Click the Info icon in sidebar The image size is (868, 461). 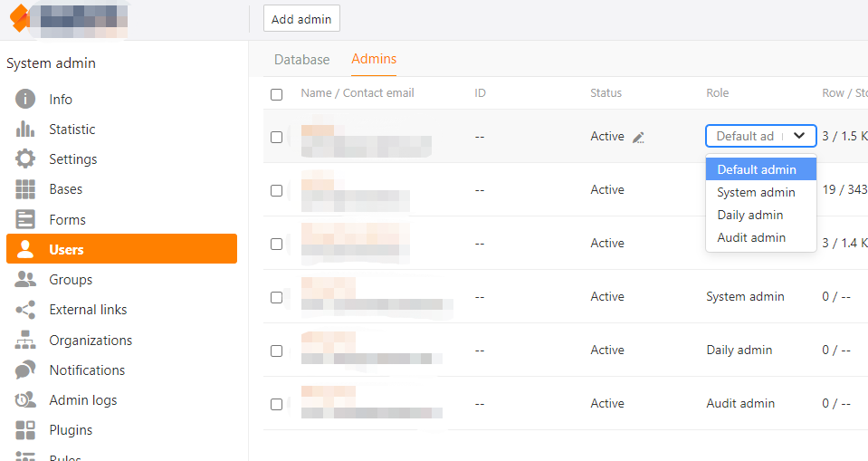pos(25,100)
